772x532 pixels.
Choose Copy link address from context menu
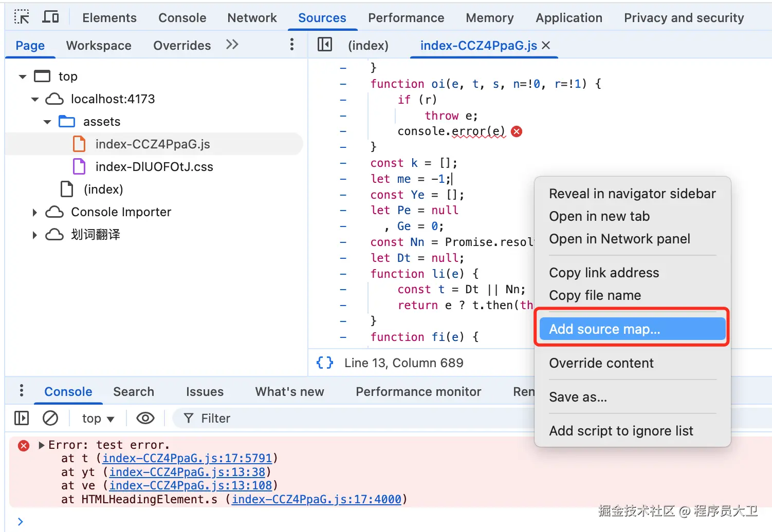point(604,273)
